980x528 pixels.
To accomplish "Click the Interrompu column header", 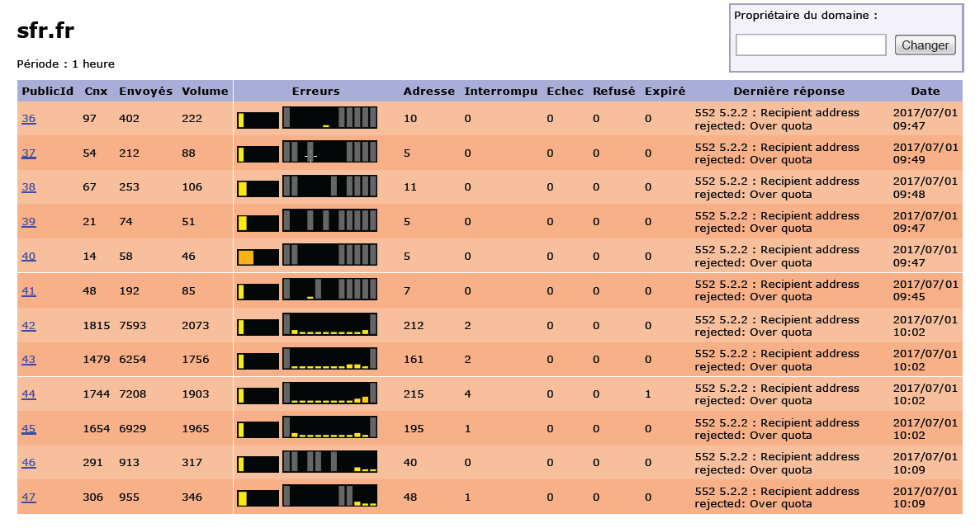I will (x=500, y=92).
